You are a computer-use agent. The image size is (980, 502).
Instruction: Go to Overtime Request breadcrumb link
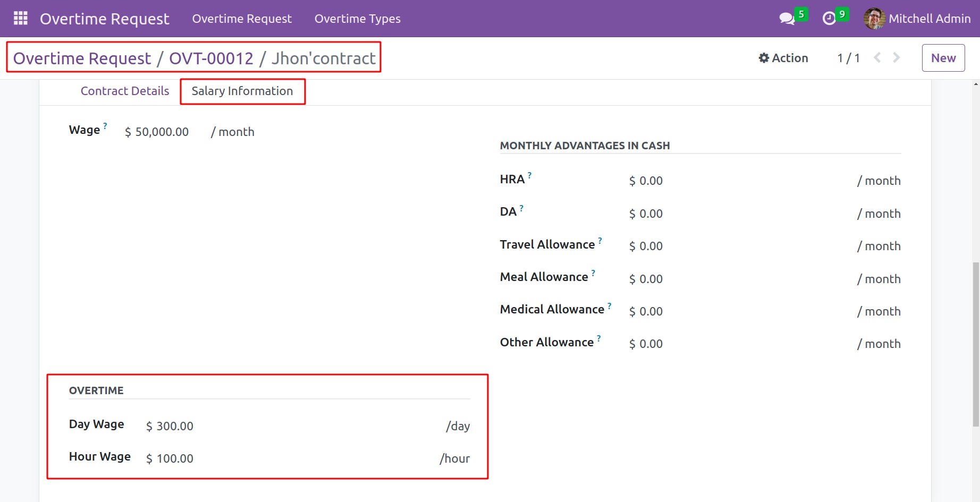tap(82, 58)
